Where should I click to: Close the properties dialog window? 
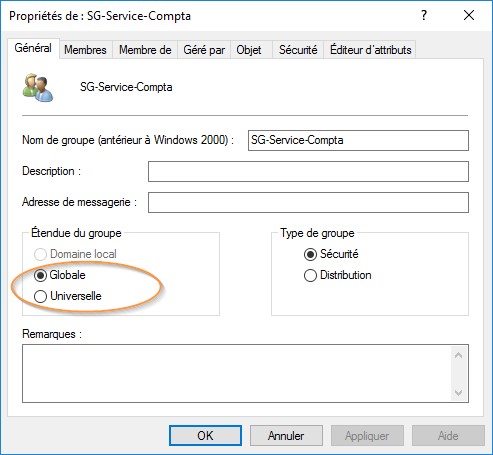tap(469, 15)
